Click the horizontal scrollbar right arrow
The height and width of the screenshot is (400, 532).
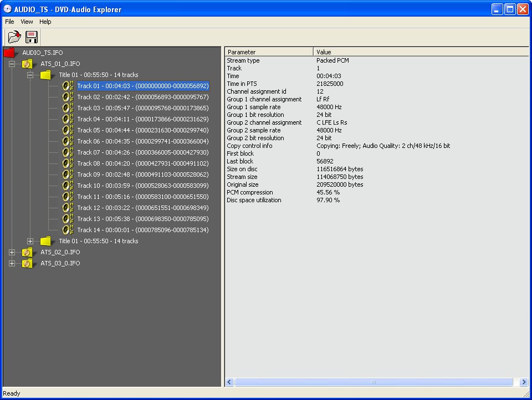point(524,382)
